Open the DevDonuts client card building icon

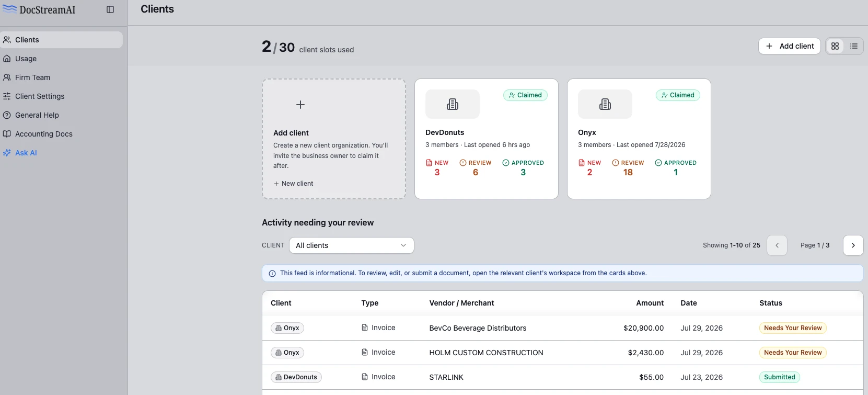click(453, 104)
